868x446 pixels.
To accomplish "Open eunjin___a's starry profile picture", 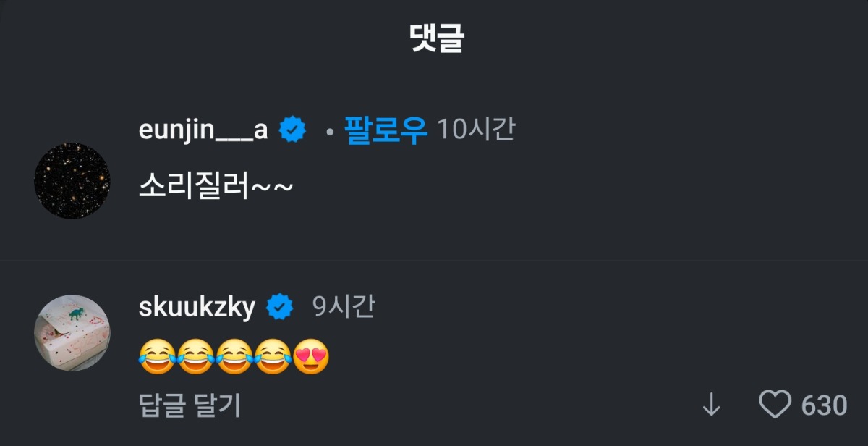I will pyautogui.click(x=72, y=181).
